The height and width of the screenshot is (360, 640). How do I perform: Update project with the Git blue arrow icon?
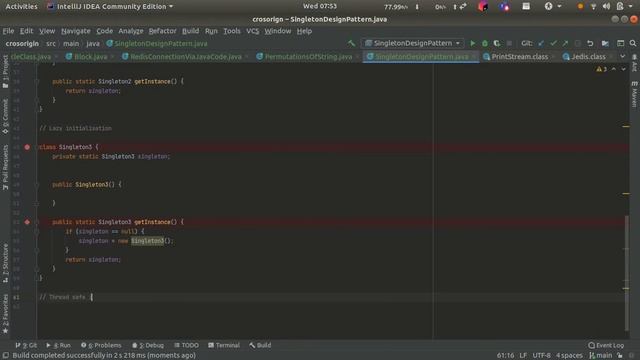click(x=541, y=43)
